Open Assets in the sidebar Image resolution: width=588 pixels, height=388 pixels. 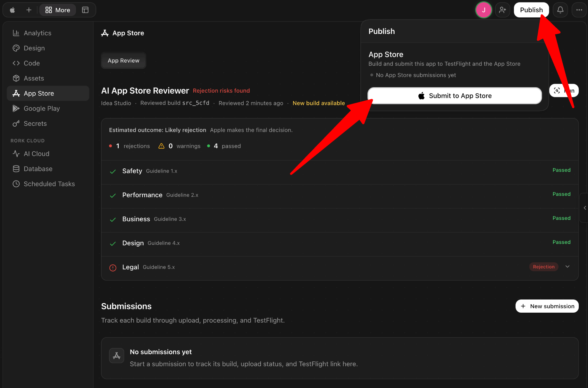[48, 78]
